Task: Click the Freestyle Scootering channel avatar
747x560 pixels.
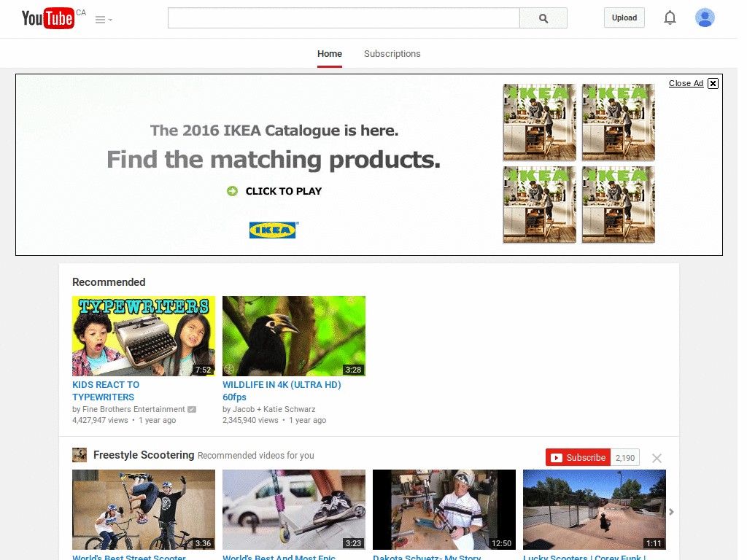Action: point(80,455)
